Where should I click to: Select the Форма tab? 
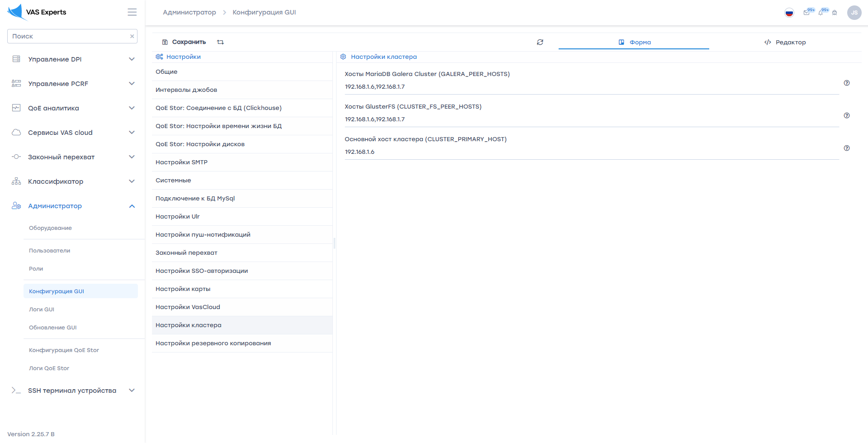click(635, 42)
